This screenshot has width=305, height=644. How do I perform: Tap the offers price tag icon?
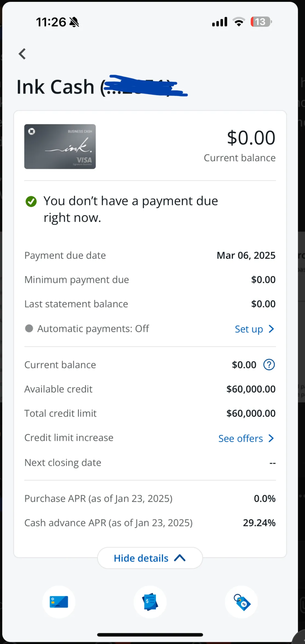[241, 602]
